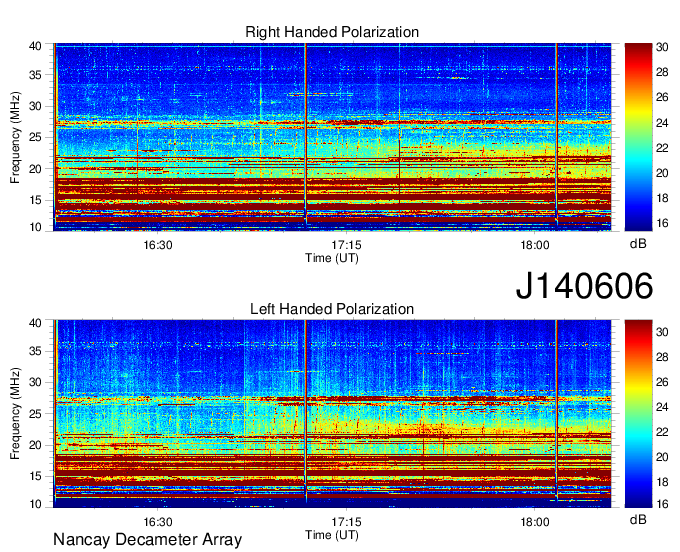Click the 40 MHz tick on Left Handed plot

pos(35,323)
